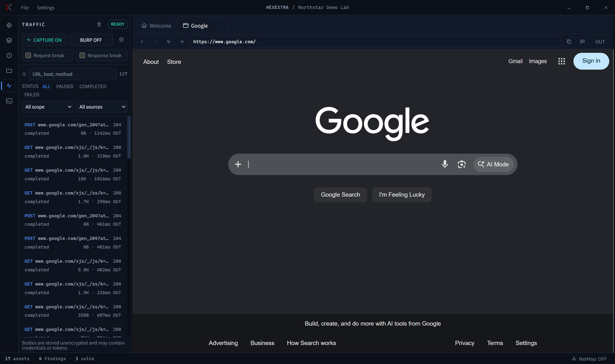Viewport: 615px width, 364px height.
Task: Search by image with the camera icon
Action: pos(462,164)
